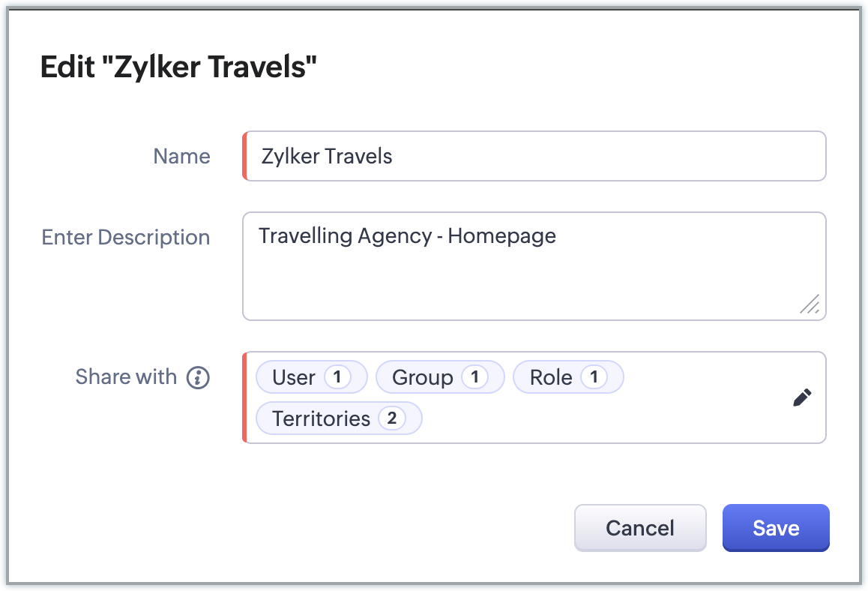Focus the Name field containing Zylker Travels
Viewport: 868px width, 591px height.
point(534,156)
